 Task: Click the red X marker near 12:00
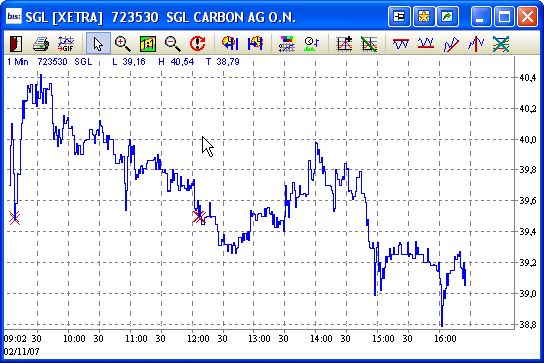point(199,217)
